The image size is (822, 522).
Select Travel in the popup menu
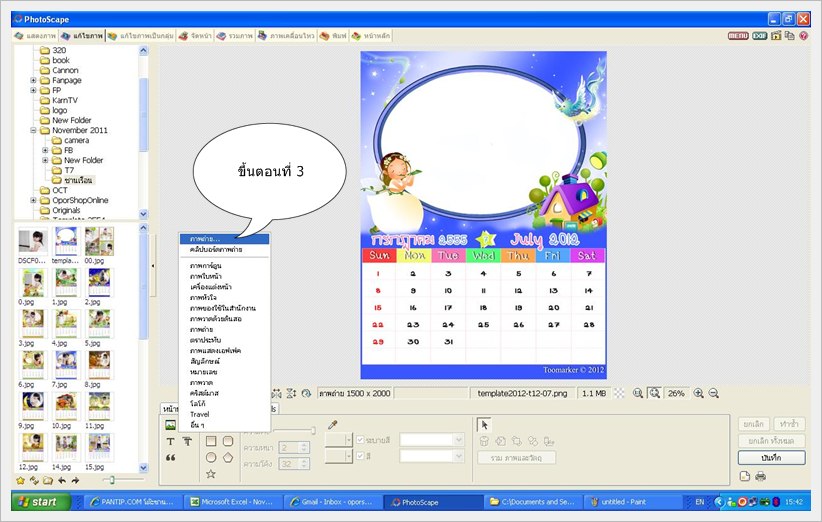(x=224, y=414)
